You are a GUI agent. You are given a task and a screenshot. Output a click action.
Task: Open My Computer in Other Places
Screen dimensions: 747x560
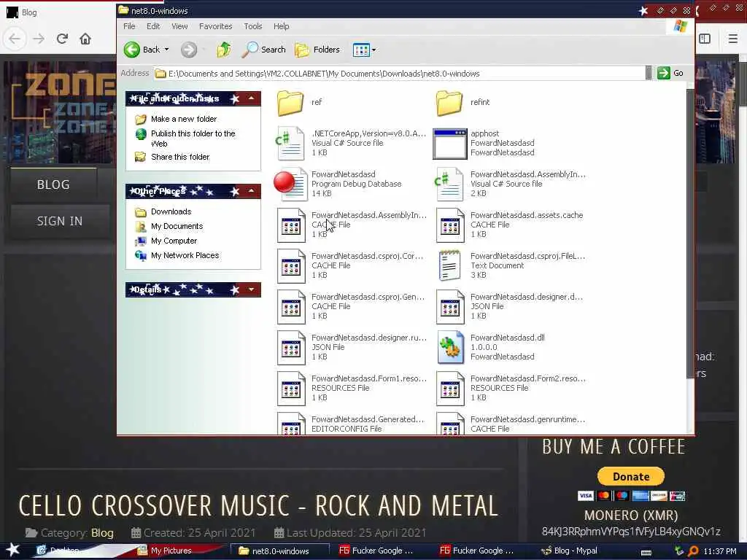pos(174,241)
